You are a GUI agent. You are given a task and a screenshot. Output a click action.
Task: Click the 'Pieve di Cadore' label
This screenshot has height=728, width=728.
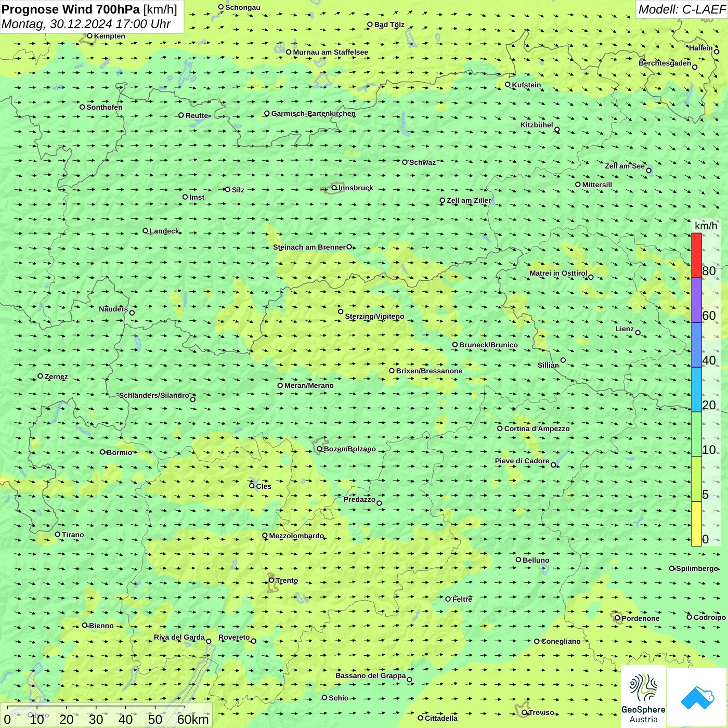(x=522, y=461)
